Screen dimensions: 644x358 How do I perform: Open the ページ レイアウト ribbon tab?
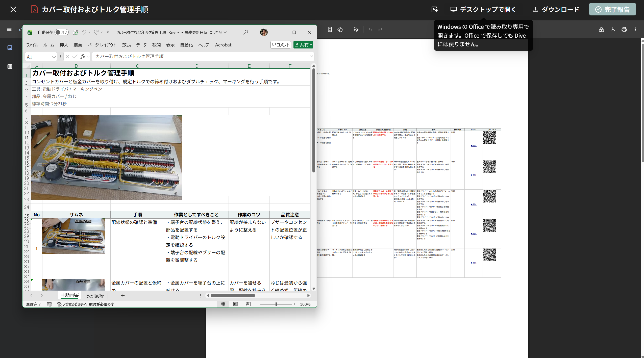[x=102, y=45]
